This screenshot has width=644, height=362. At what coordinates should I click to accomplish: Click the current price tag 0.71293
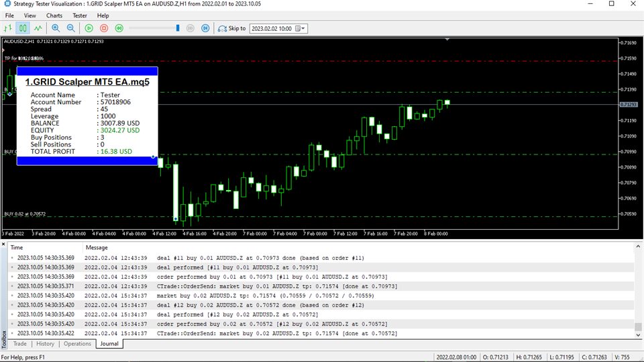tap(629, 105)
